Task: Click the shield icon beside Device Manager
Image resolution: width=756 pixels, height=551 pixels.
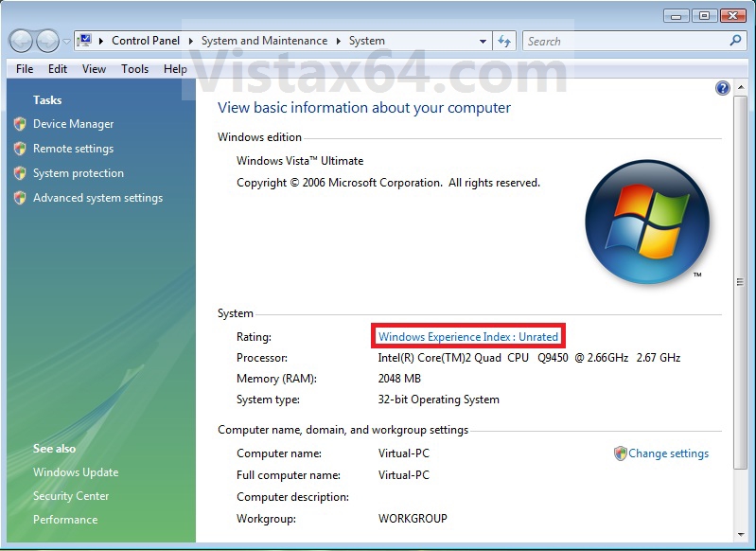Action: tap(20, 124)
